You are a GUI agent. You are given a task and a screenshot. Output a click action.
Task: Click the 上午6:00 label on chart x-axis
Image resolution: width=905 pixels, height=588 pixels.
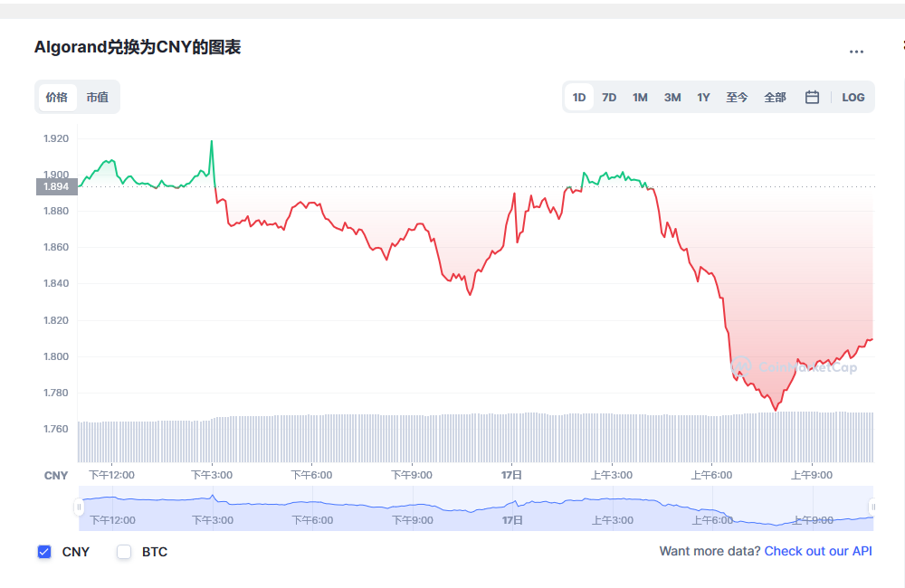(711, 475)
